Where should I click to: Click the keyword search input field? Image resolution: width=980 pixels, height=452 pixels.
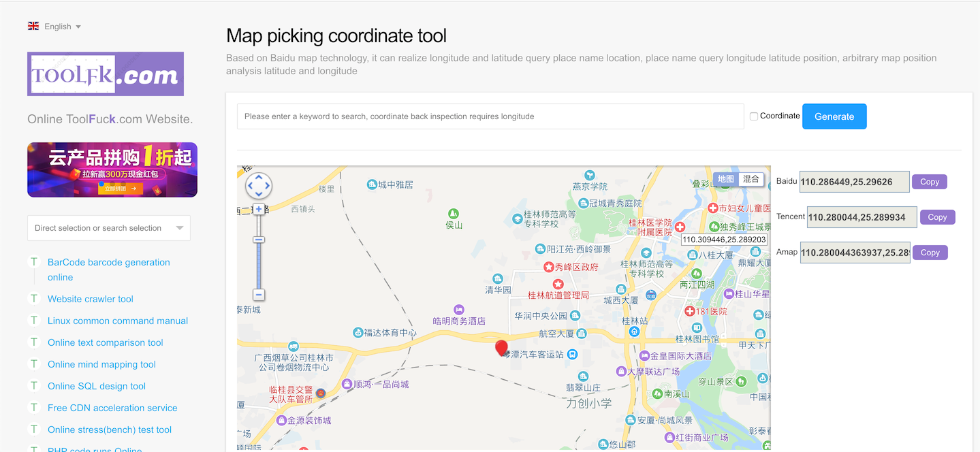[x=490, y=116]
